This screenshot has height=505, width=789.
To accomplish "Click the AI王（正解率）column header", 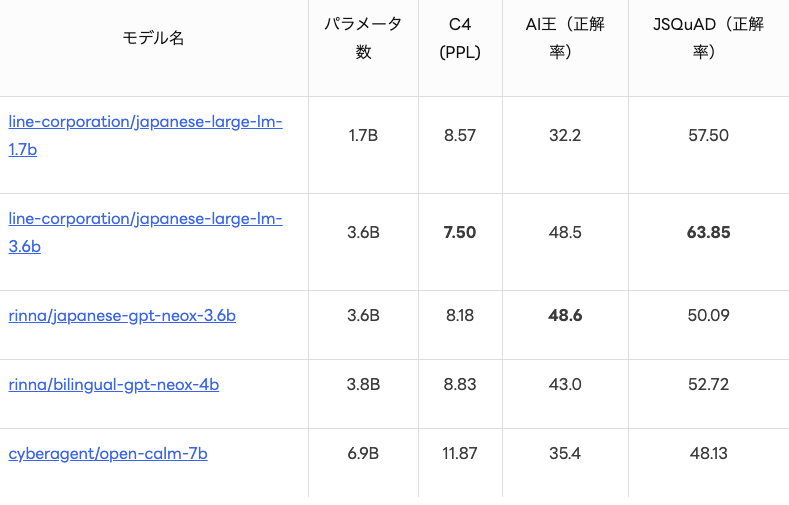I will click(565, 38).
